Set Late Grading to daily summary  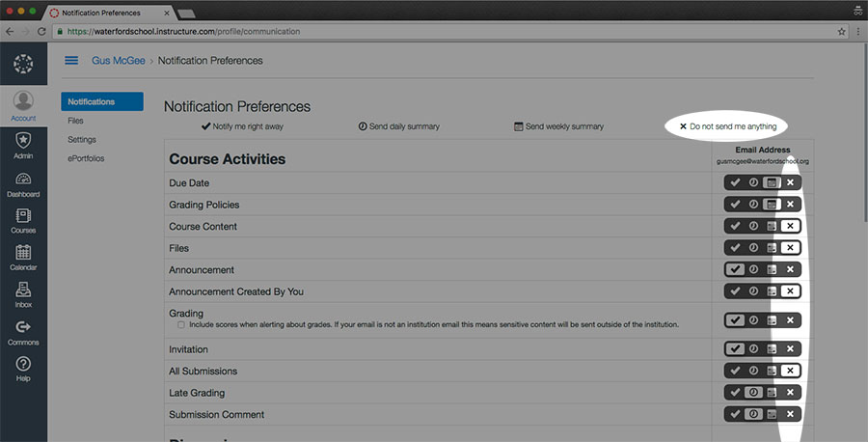[x=753, y=393]
